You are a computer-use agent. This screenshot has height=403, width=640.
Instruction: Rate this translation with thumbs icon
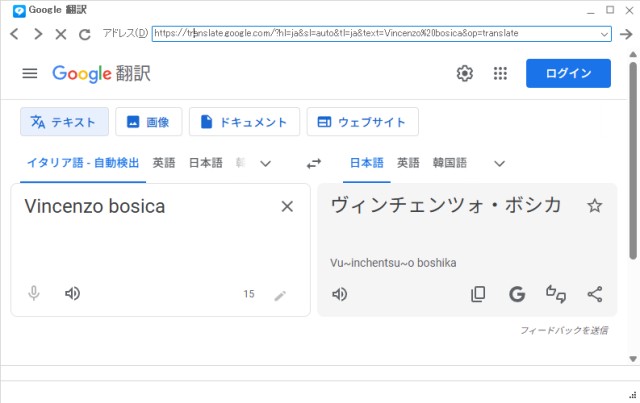556,294
